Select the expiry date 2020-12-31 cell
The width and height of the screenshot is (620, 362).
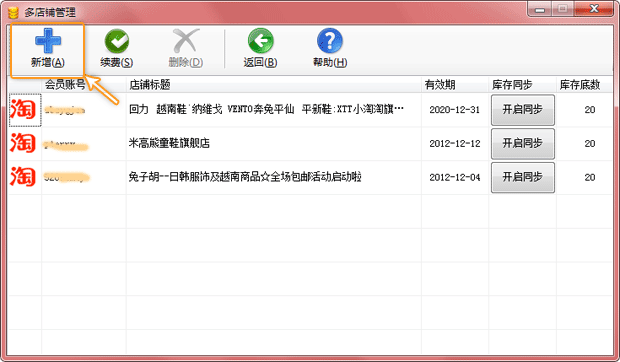click(x=455, y=110)
